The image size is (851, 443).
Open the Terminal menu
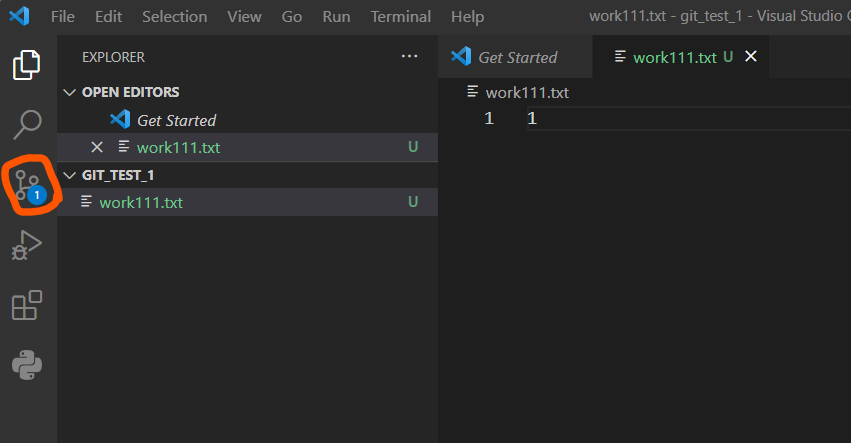pyautogui.click(x=401, y=17)
